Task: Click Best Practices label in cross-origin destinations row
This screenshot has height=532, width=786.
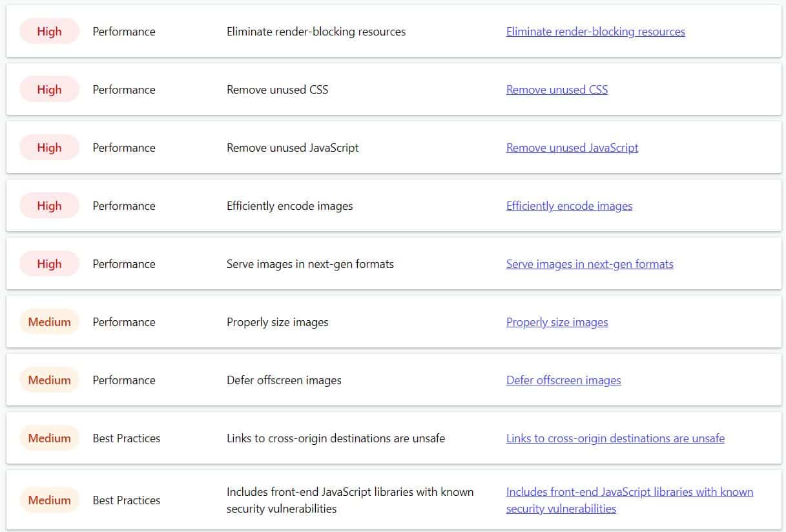Action: coord(126,438)
